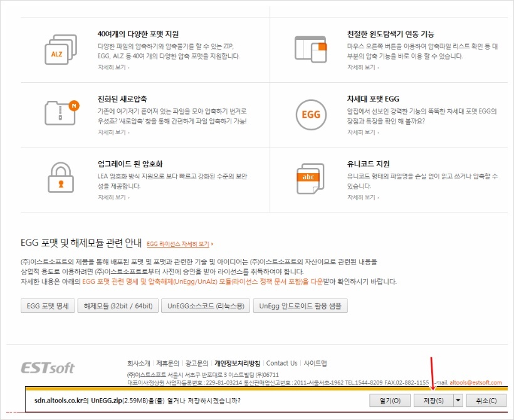Screen dimensions: 514x420
Task: Click the ALZ stacked files icon
Action: point(61,50)
